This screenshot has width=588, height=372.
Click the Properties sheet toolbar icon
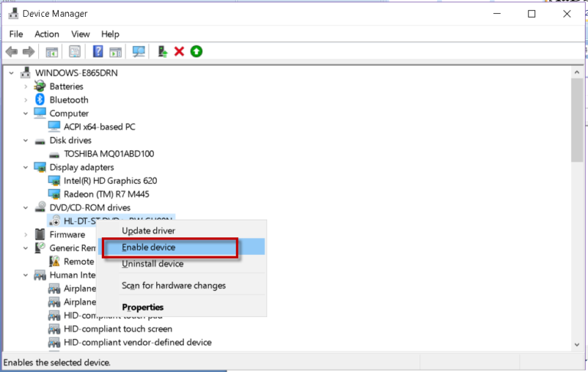[75, 51]
